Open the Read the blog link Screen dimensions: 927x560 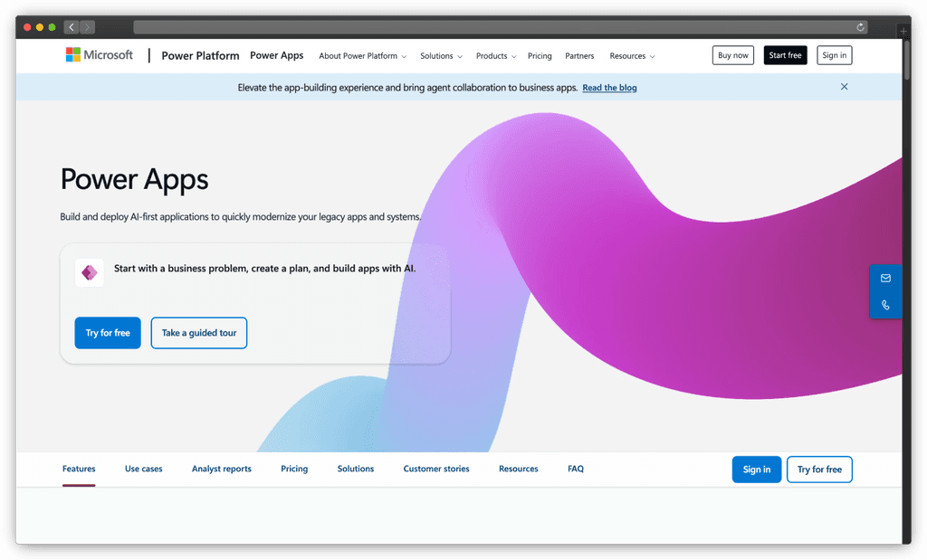pyautogui.click(x=608, y=87)
